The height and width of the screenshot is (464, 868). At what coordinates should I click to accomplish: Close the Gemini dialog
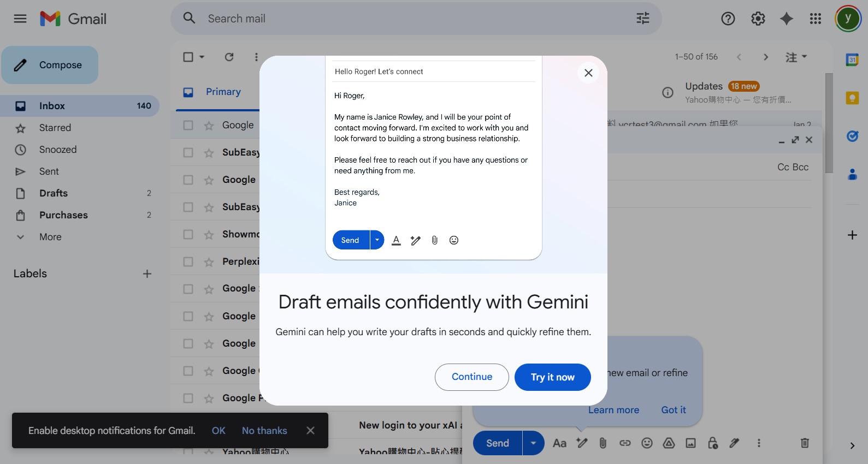coord(588,73)
